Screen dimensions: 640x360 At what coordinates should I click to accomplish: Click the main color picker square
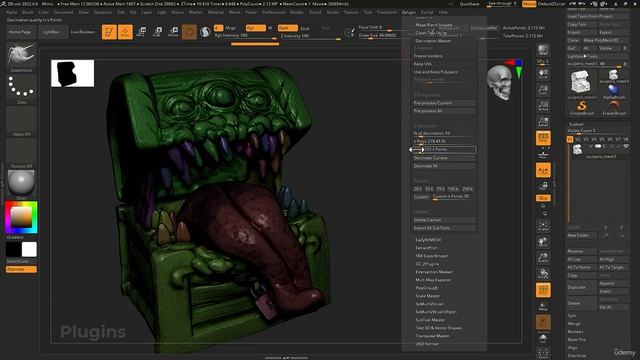pos(21,217)
